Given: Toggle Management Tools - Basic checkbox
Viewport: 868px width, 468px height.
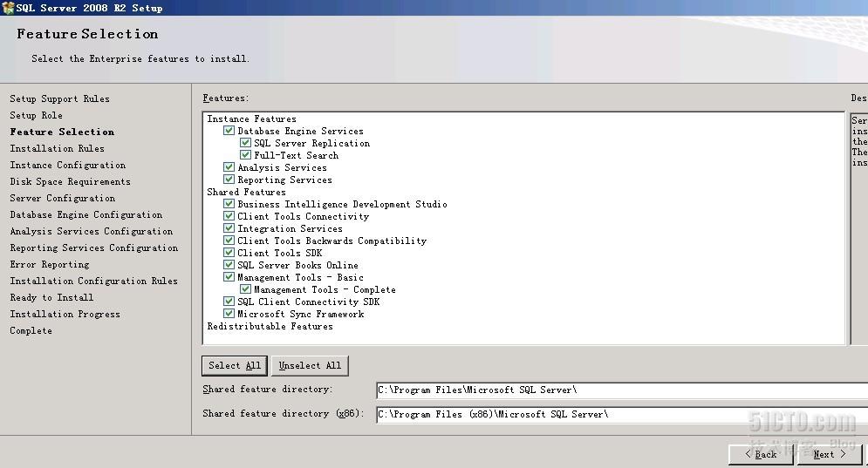Looking at the screenshot, I should [x=229, y=276].
